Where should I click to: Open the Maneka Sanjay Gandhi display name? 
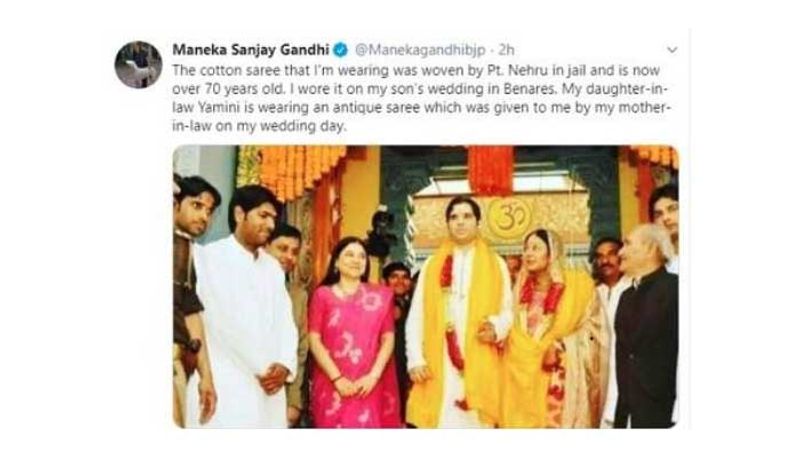[x=251, y=50]
